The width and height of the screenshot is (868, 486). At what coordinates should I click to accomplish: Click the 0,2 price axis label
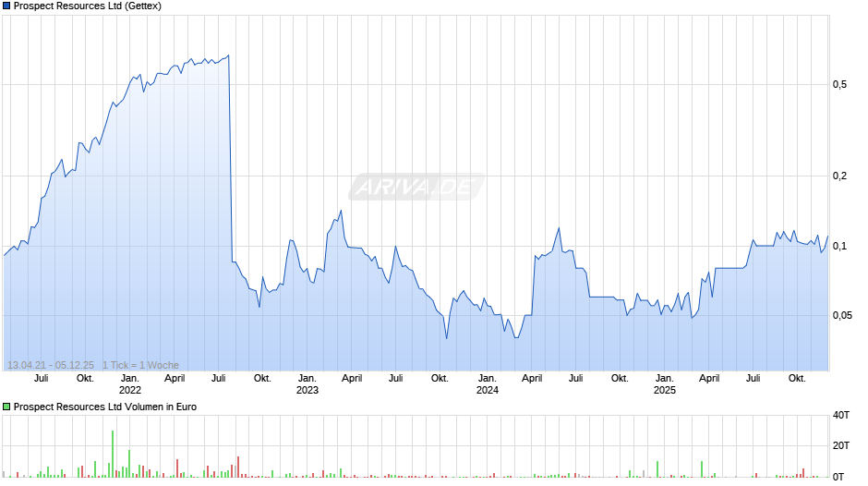pyautogui.click(x=839, y=176)
